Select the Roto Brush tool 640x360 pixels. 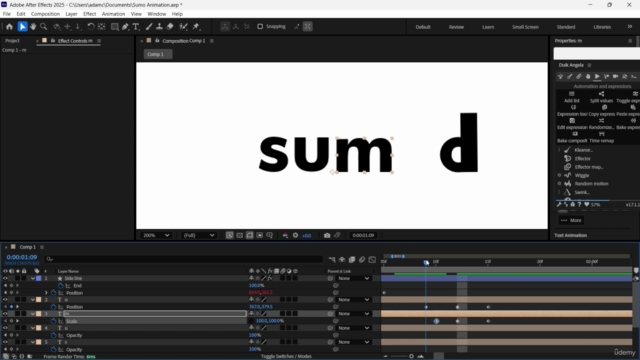183,27
